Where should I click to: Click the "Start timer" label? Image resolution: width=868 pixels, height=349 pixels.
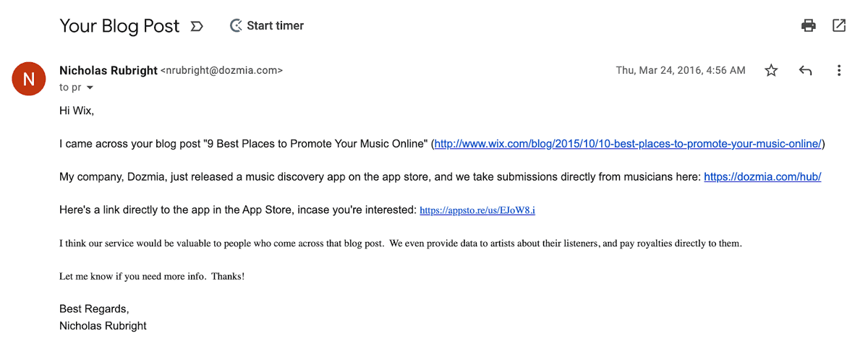(276, 26)
